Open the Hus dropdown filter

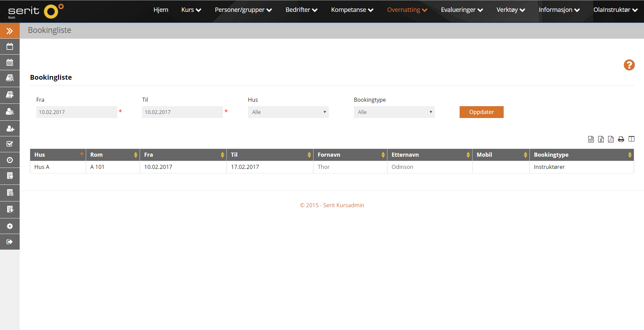coord(288,112)
